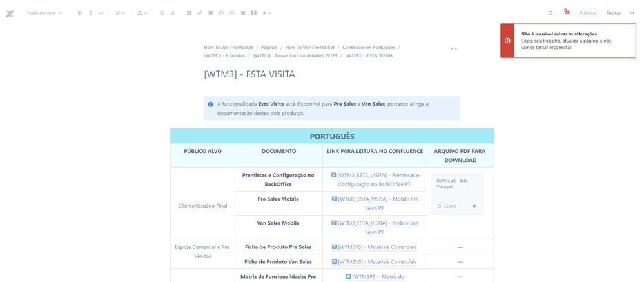Click the search magnifier icon
The image size is (644, 282).
tap(551, 13)
